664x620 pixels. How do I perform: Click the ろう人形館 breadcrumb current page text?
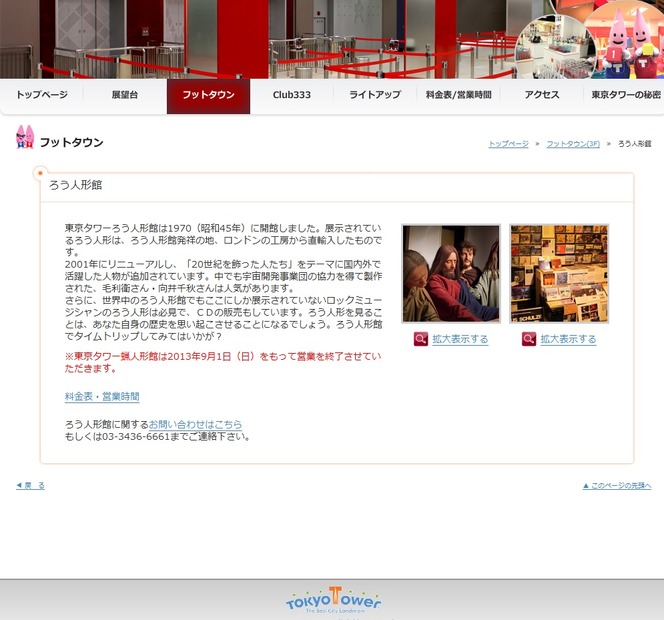click(634, 144)
